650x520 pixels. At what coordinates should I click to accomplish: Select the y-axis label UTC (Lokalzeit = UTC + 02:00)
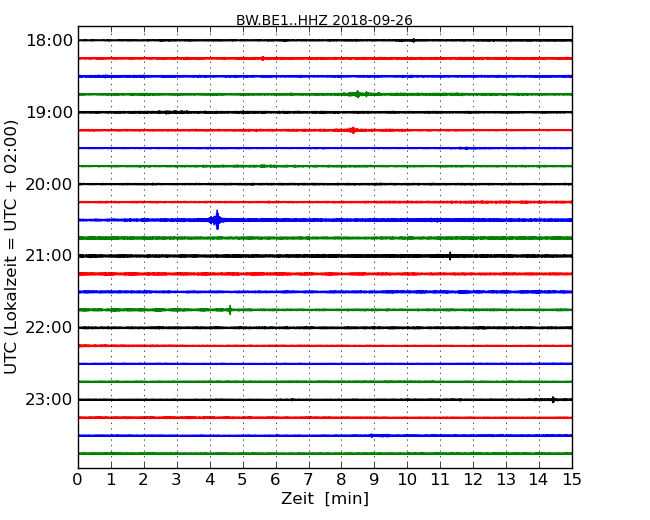[11, 247]
